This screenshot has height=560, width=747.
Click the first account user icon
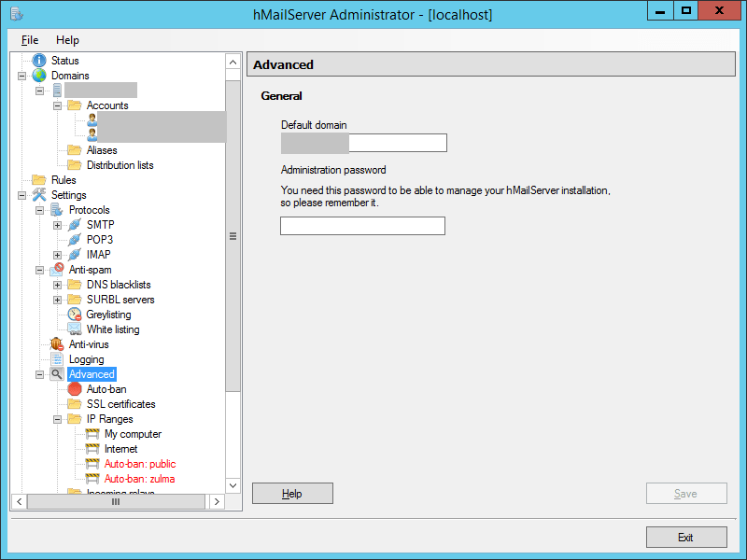(x=92, y=119)
